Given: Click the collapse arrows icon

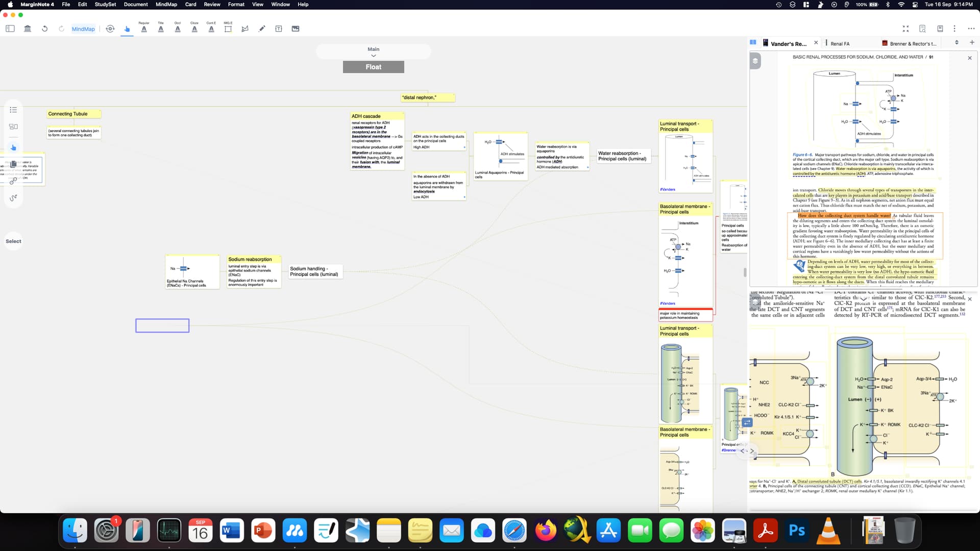Looking at the screenshot, I should click(905, 29).
